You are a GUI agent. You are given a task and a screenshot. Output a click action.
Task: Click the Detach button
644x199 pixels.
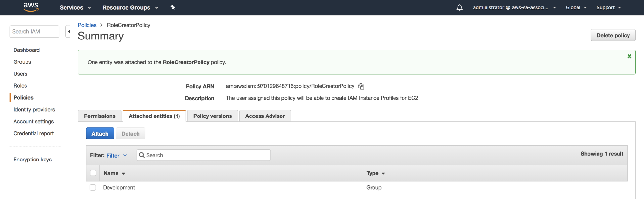click(130, 134)
